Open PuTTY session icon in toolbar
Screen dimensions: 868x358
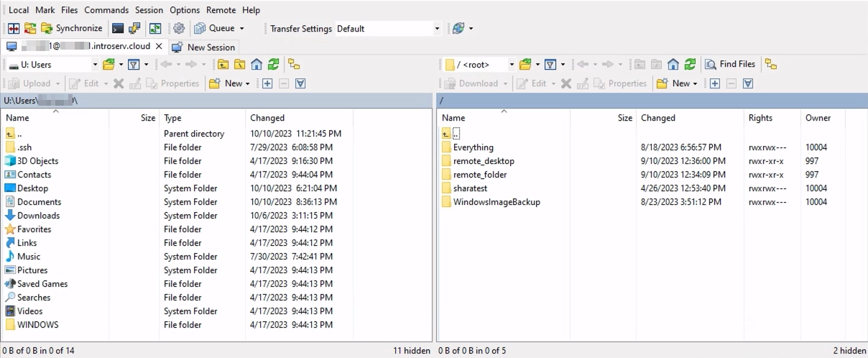(134, 29)
